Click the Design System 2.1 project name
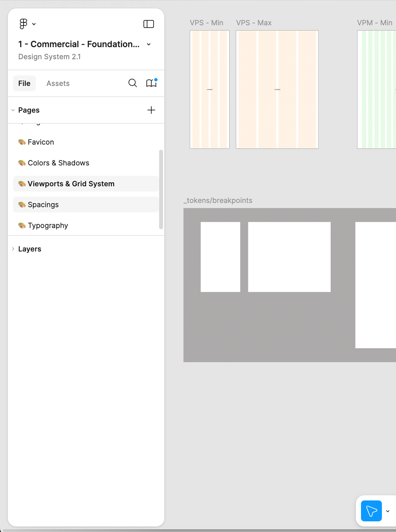 click(x=50, y=57)
